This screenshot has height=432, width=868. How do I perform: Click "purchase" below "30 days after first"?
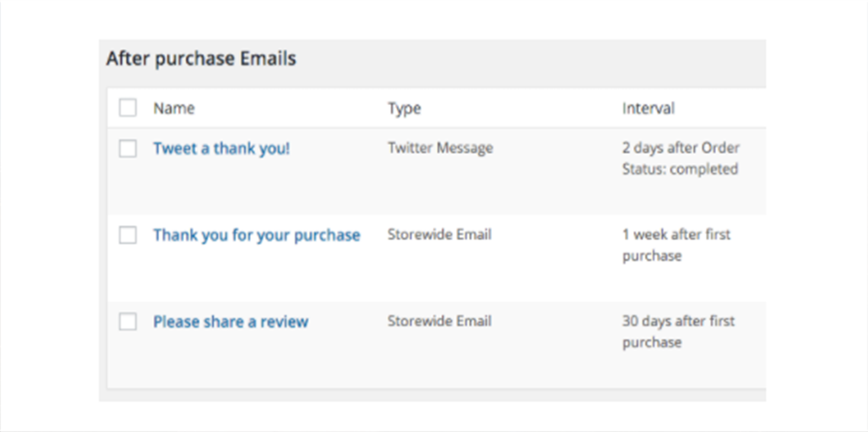pyautogui.click(x=651, y=342)
